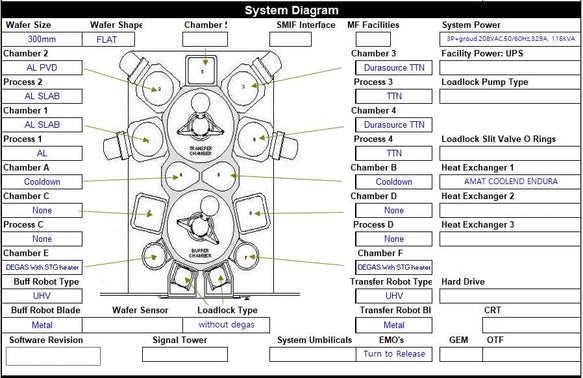The width and height of the screenshot is (583, 378).
Task: Click the empty Wafer Sensor field
Action: tap(132, 325)
